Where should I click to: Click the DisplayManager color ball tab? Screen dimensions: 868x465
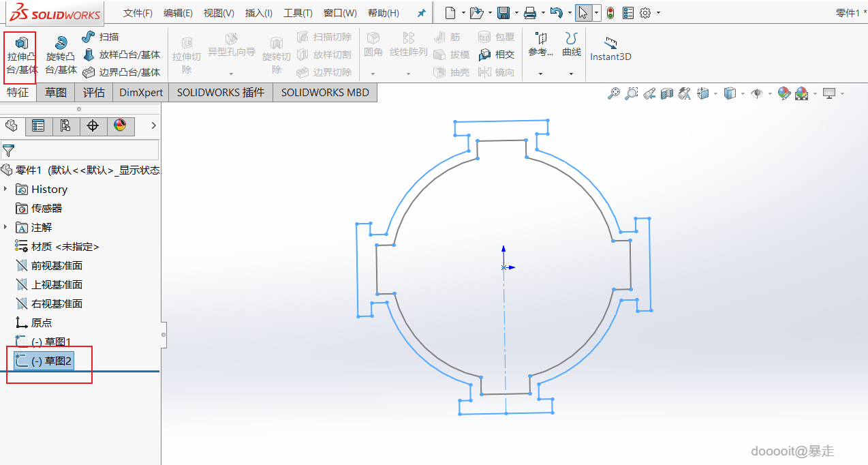point(120,126)
